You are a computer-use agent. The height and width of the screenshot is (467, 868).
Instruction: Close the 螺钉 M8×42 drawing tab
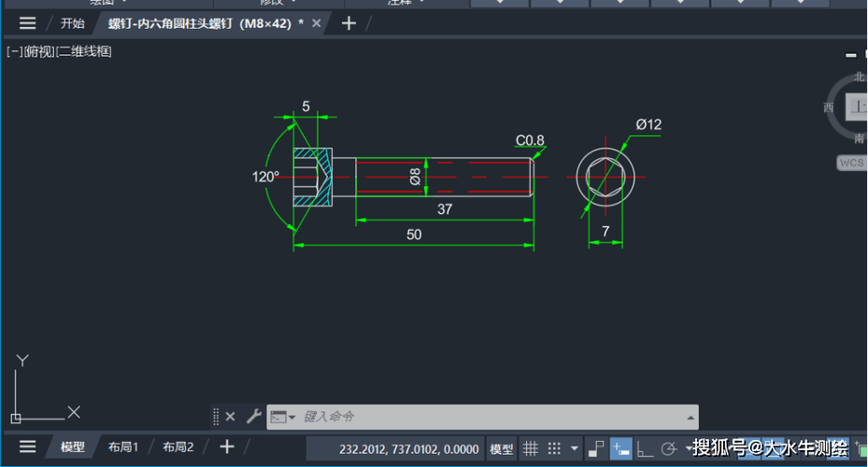point(317,23)
